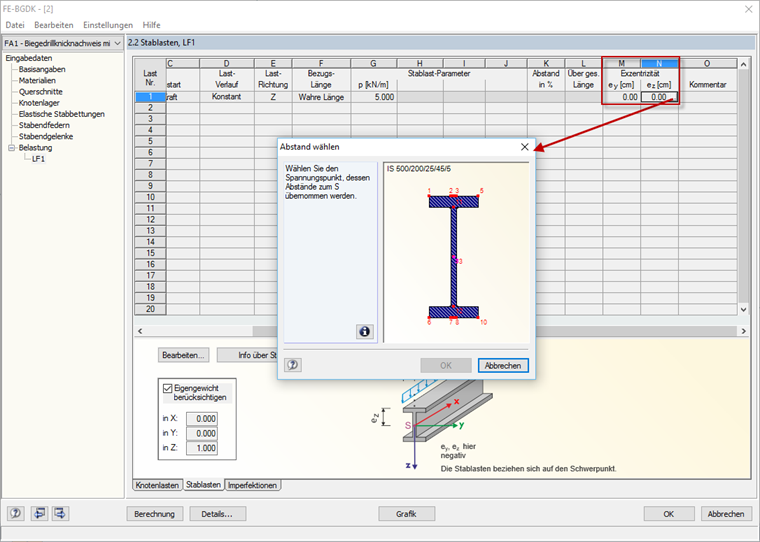Click the in Y self-weight field
This screenshot has height=542, width=760.
click(x=202, y=433)
